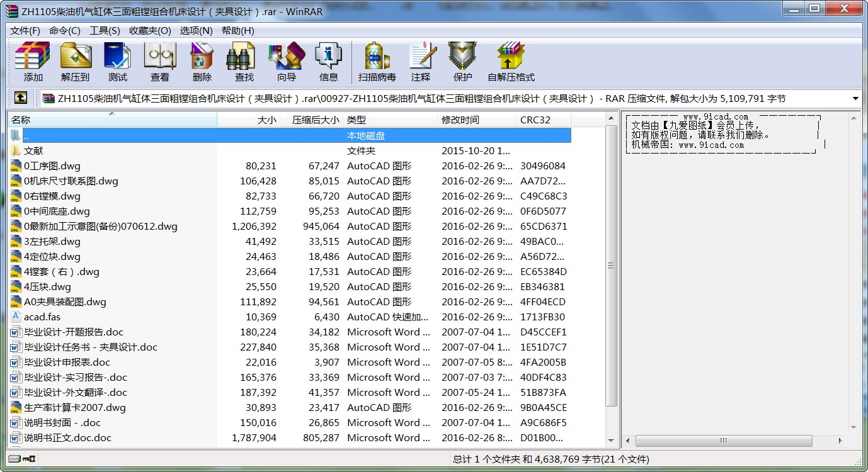Viewport: 868px width, 472px height.
Task: Click the key icon in status bar
Action: point(28,459)
